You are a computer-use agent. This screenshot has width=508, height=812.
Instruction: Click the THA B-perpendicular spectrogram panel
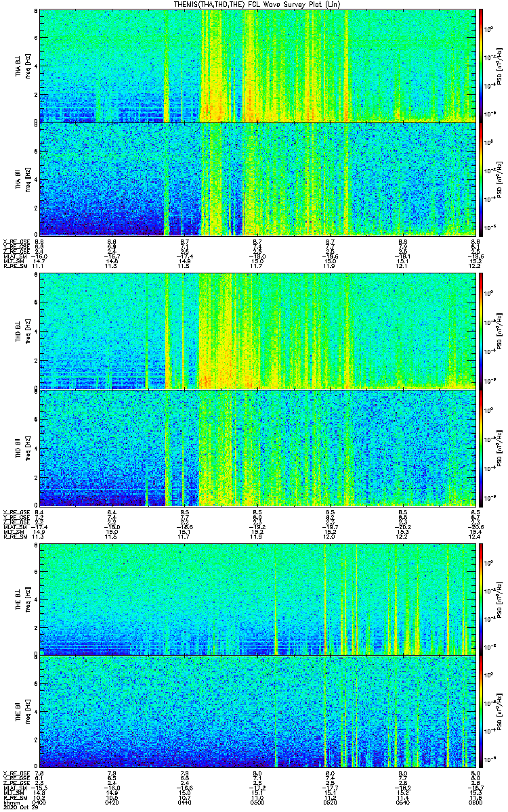pyautogui.click(x=256, y=65)
